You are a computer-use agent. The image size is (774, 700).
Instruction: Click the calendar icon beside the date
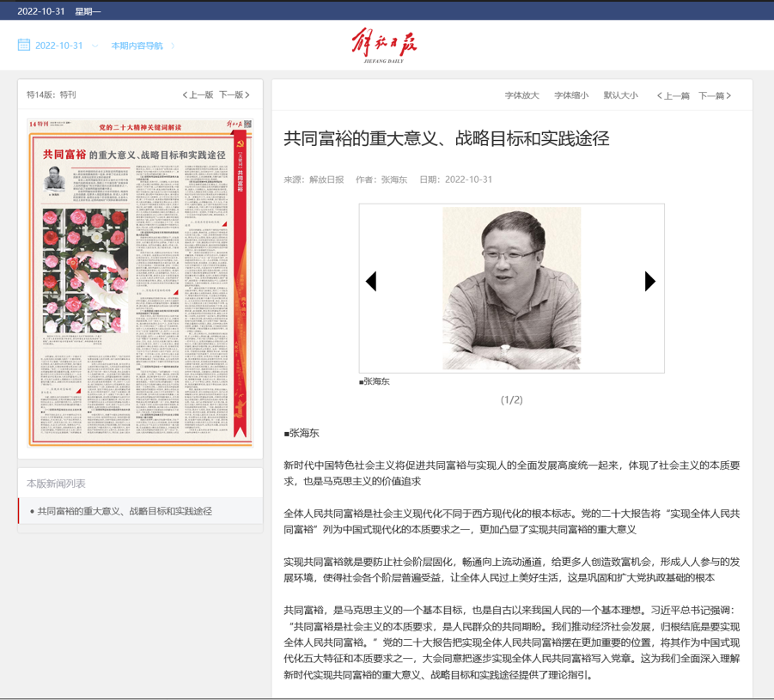point(24,45)
